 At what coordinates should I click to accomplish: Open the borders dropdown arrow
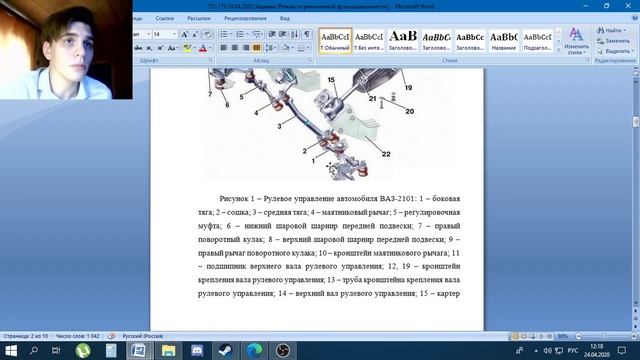[308, 48]
